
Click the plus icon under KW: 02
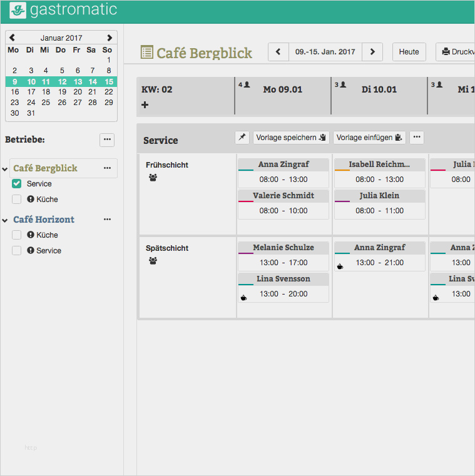pyautogui.click(x=145, y=104)
